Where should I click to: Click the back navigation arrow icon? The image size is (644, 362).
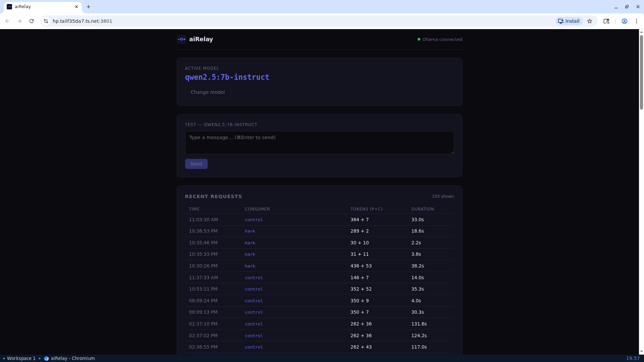pos(7,21)
